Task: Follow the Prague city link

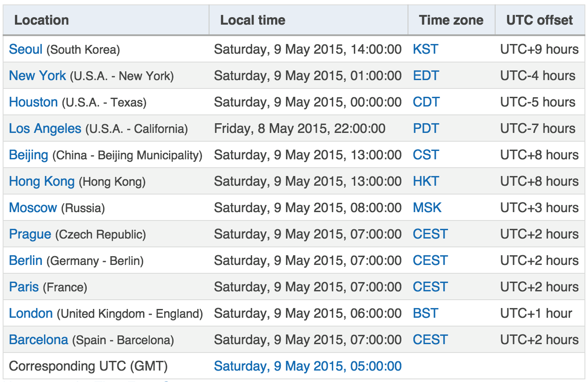Action: click(x=30, y=234)
